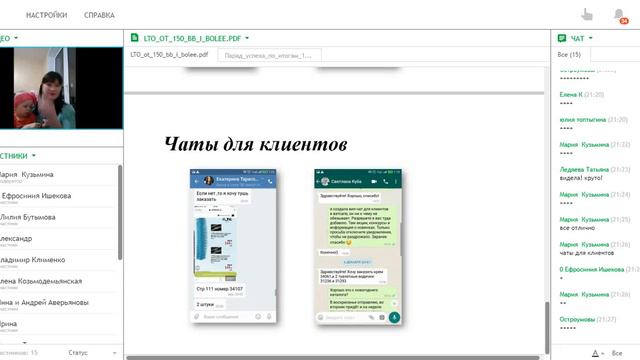
Task: Select participant Елена Козьмодемьянская
Action: point(59,283)
